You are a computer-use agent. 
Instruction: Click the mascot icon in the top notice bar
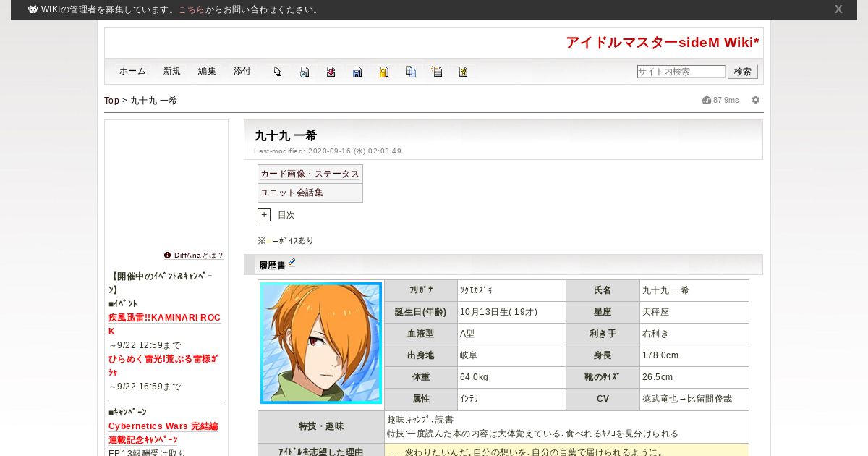[33, 9]
